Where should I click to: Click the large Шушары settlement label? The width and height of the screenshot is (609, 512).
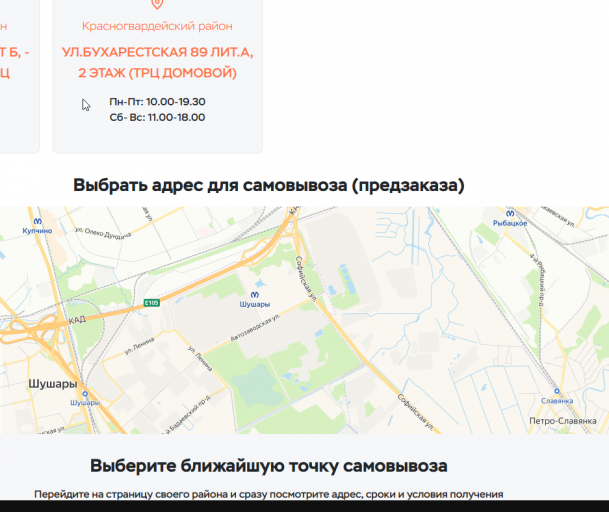click(x=53, y=384)
